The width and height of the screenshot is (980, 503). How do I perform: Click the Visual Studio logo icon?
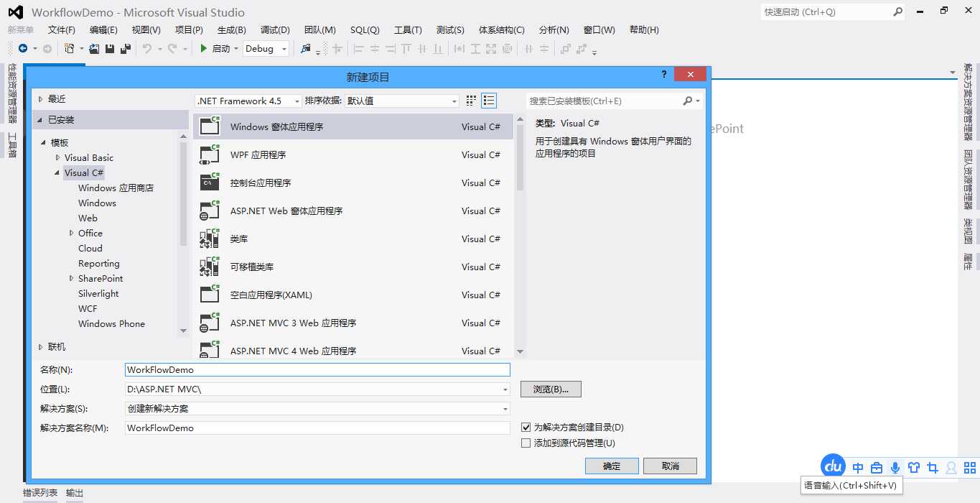tap(17, 12)
